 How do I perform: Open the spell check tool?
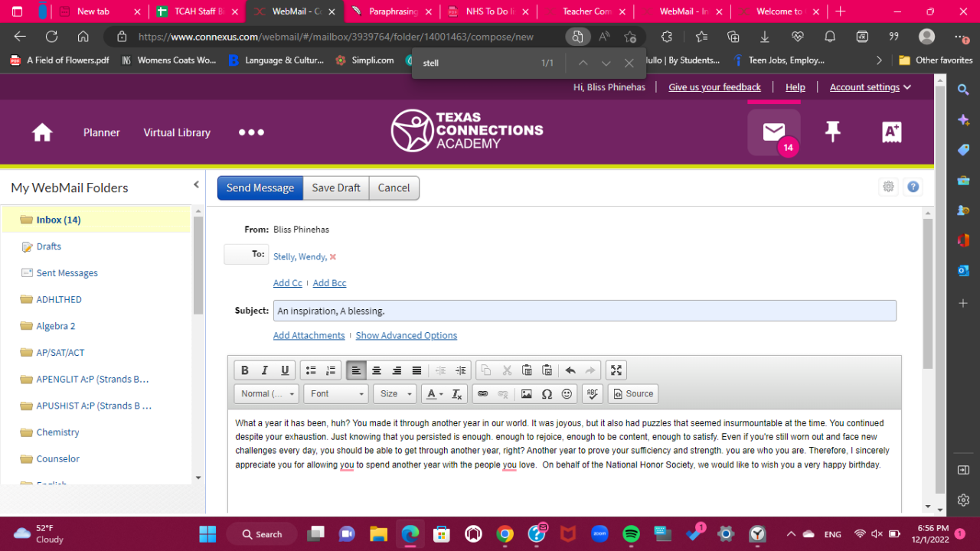[592, 393]
